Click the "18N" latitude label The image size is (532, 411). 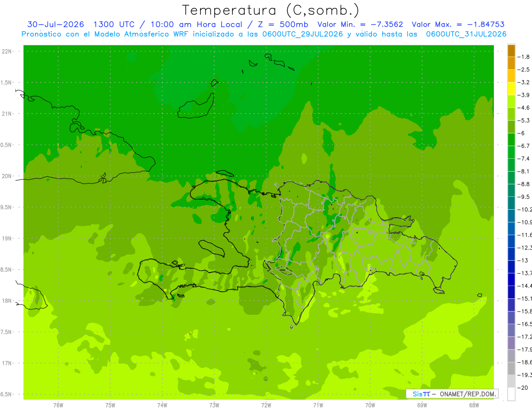(x=7, y=301)
